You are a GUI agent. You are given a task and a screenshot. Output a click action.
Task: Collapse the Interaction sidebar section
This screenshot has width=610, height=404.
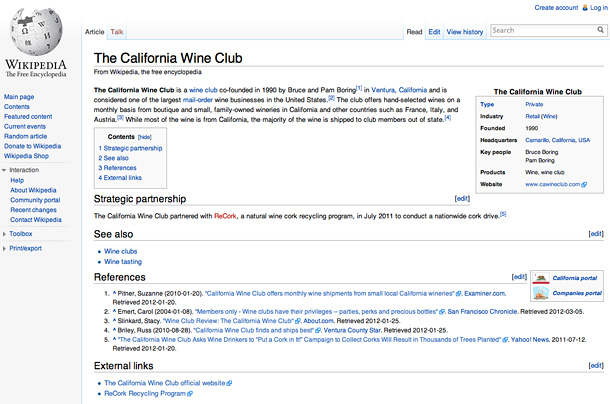coord(4,170)
